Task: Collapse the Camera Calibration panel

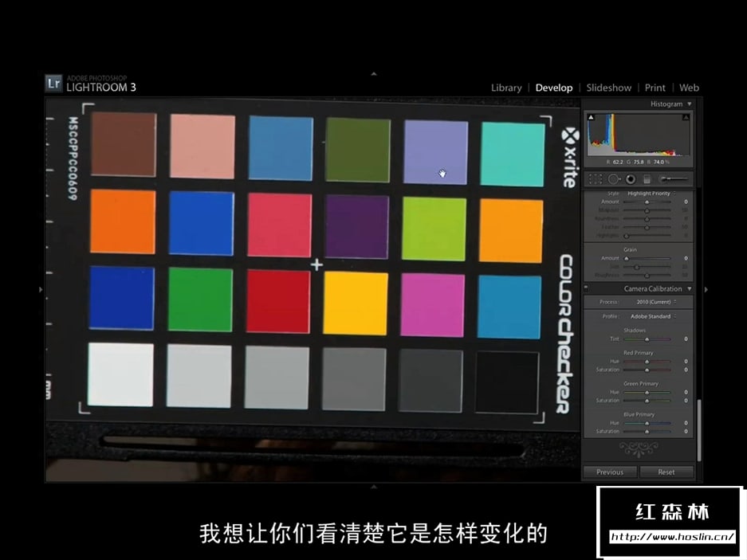Action: (x=690, y=288)
